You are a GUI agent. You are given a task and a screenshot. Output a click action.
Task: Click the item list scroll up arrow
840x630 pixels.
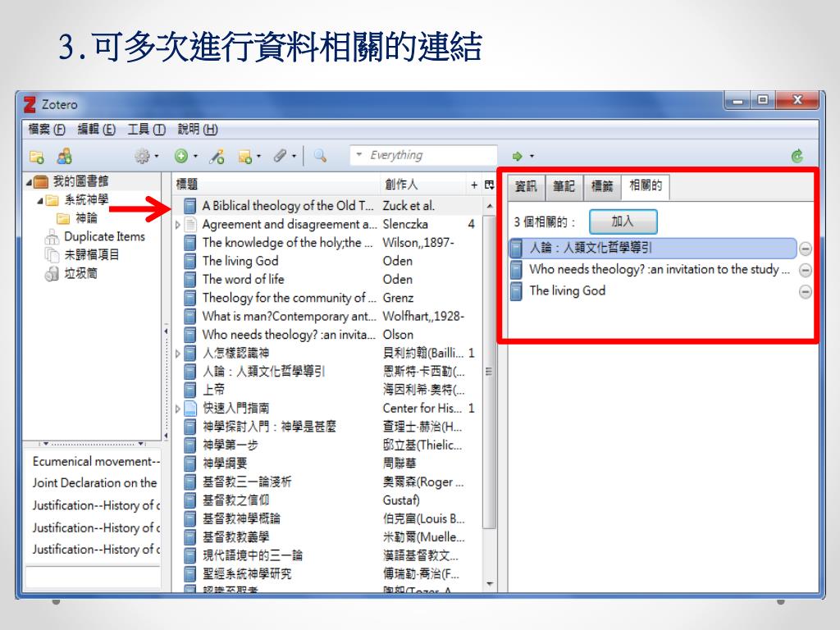(x=489, y=206)
